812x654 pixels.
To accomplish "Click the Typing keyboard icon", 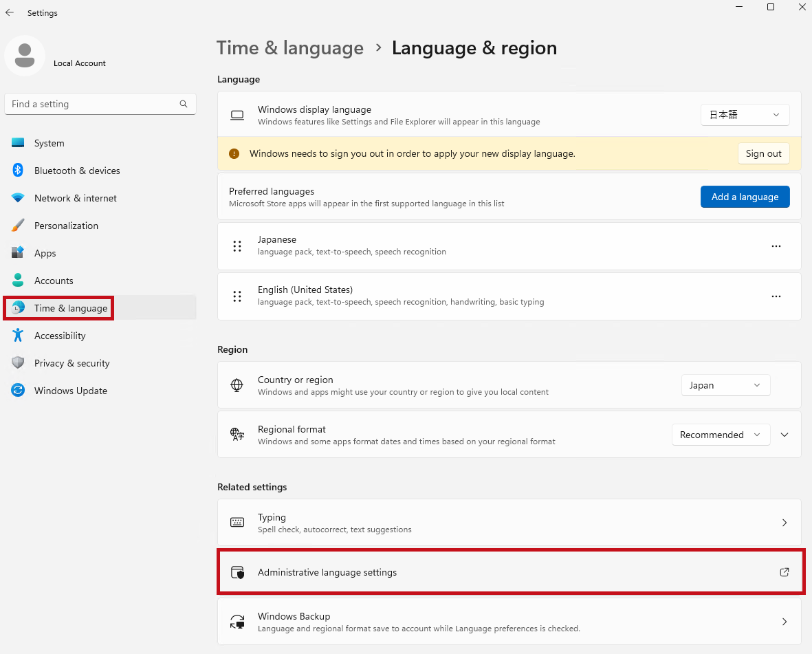I will click(x=237, y=523).
